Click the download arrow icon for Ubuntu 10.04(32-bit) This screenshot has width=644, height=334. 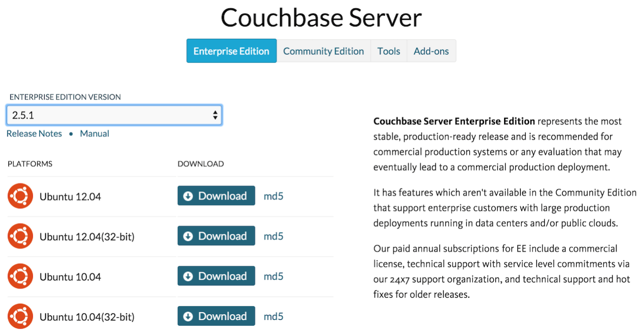188,316
